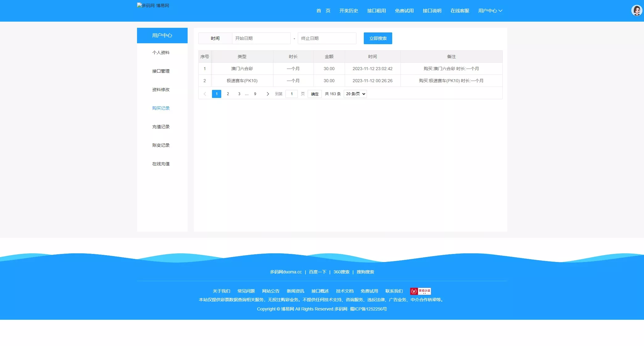The height and width of the screenshot is (346, 644).
Task: Open the 百度一下 footer link
Action: (317, 272)
